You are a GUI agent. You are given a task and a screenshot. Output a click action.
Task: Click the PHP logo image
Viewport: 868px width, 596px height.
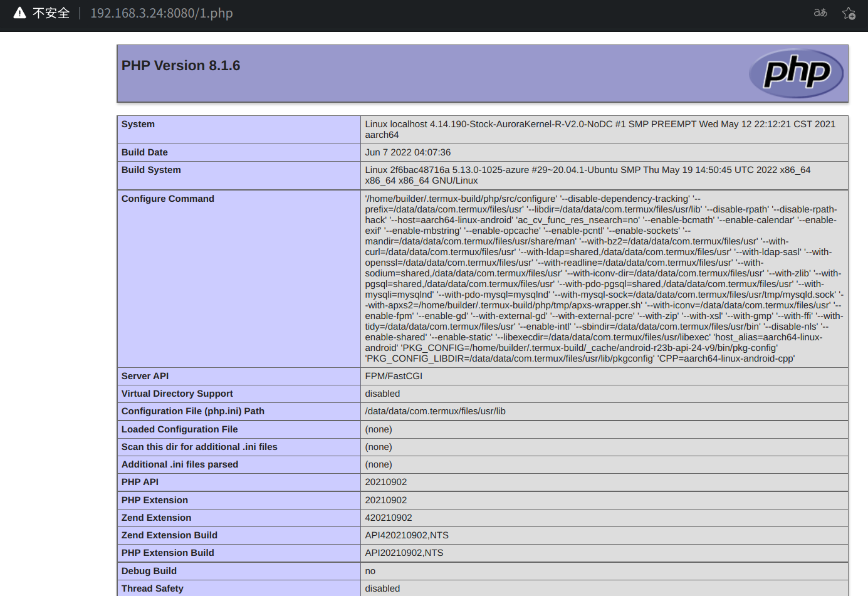point(796,73)
